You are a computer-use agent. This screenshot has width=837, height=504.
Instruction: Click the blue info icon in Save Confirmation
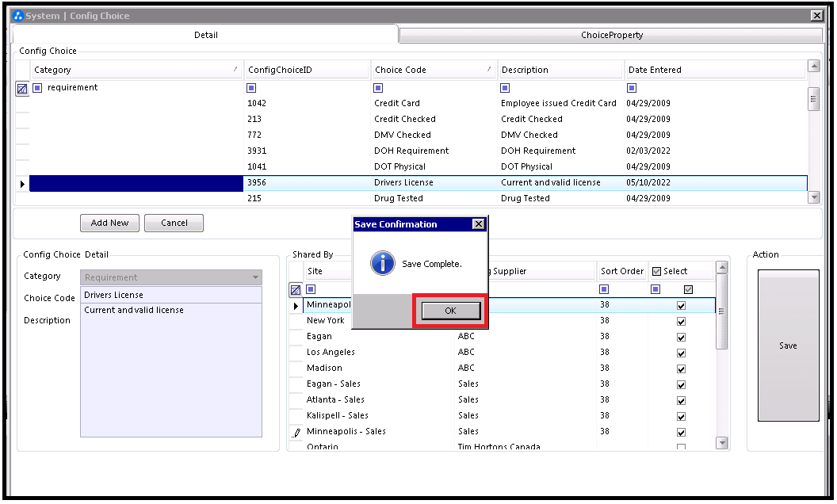click(x=383, y=263)
